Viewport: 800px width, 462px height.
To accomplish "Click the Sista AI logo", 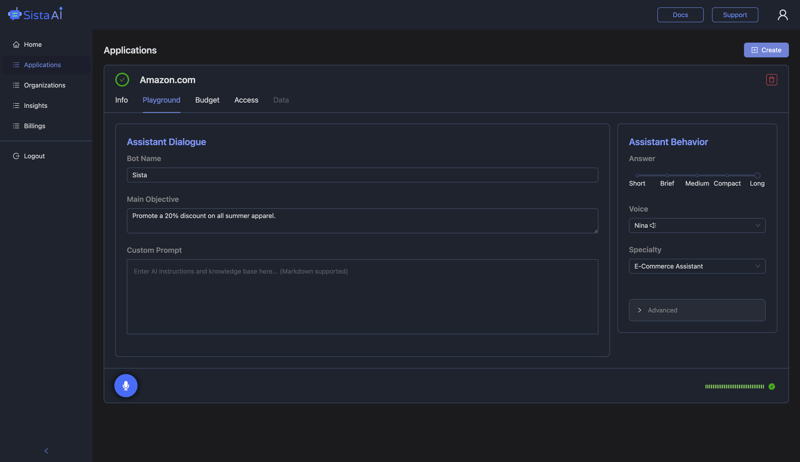I will [35, 14].
